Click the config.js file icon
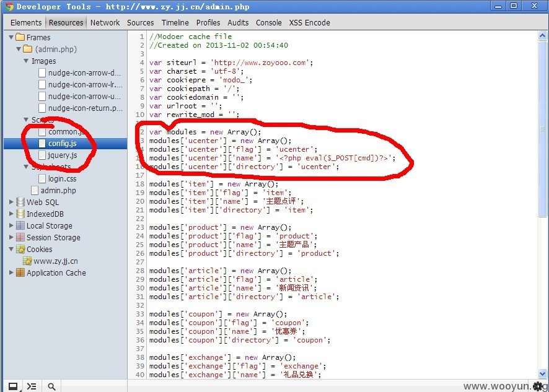 pyautogui.click(x=42, y=143)
